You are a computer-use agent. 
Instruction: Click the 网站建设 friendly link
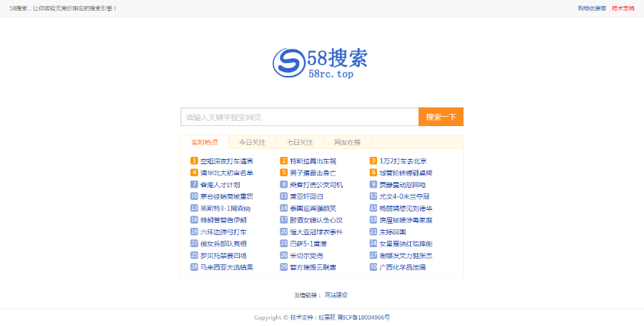[336, 295]
